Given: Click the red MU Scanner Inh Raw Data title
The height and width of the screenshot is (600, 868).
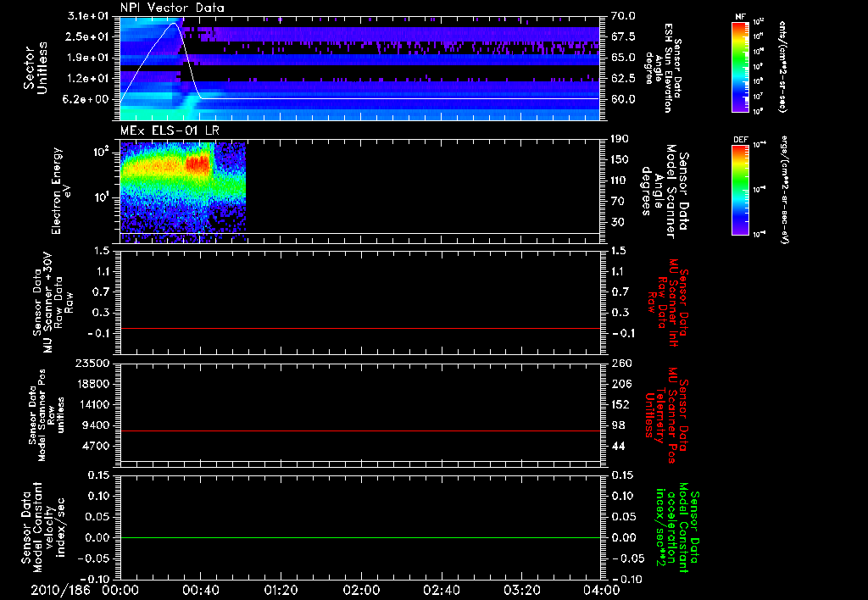Looking at the screenshot, I should [667, 303].
